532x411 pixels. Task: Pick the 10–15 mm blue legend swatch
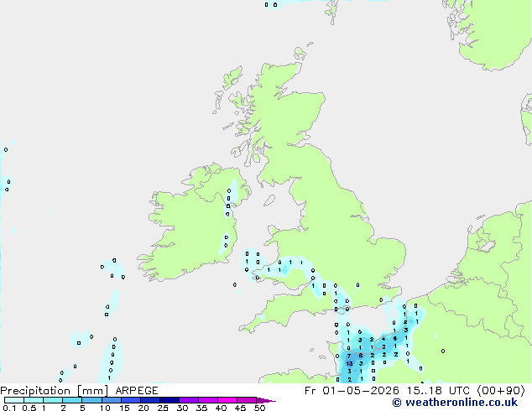pos(112,400)
